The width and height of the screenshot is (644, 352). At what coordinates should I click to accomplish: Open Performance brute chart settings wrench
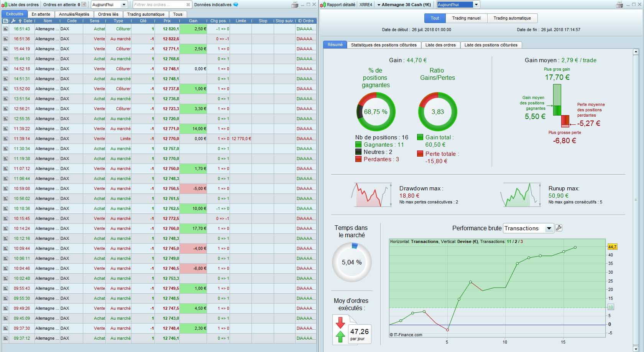pyautogui.click(x=559, y=228)
